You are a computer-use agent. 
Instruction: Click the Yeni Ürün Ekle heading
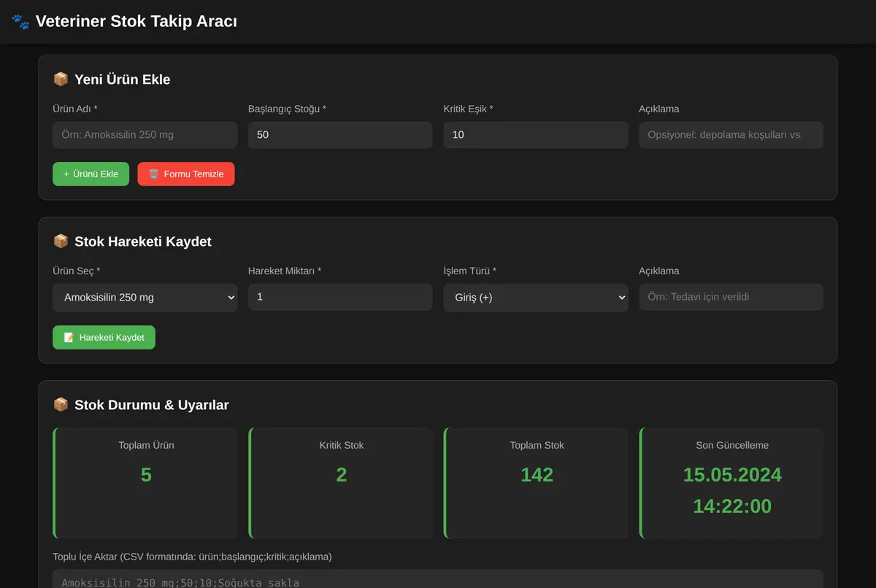pos(123,80)
